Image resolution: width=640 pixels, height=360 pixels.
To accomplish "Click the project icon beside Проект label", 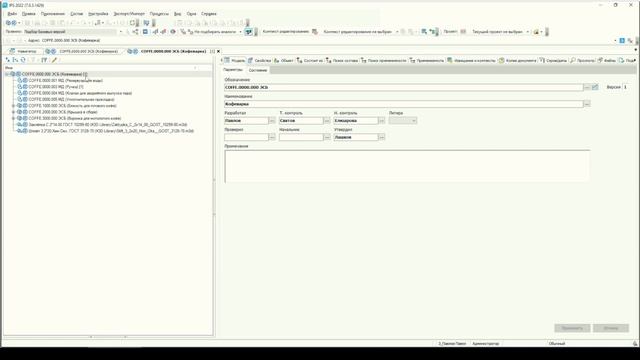I will point(463,31).
